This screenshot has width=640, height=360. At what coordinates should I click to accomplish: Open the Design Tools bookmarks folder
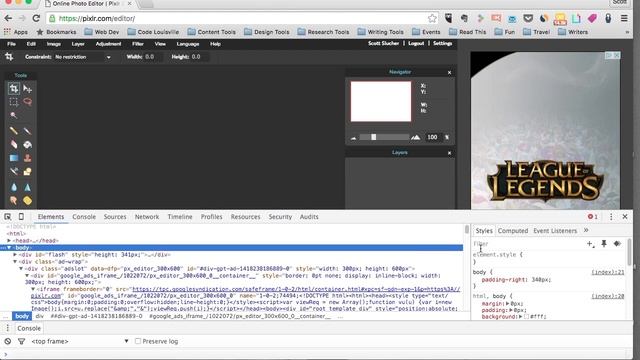coord(267,32)
